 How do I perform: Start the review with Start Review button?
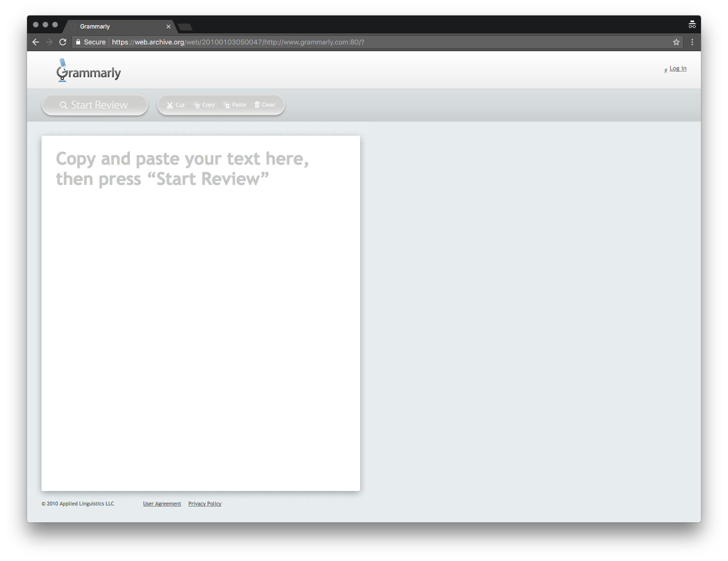click(x=95, y=105)
